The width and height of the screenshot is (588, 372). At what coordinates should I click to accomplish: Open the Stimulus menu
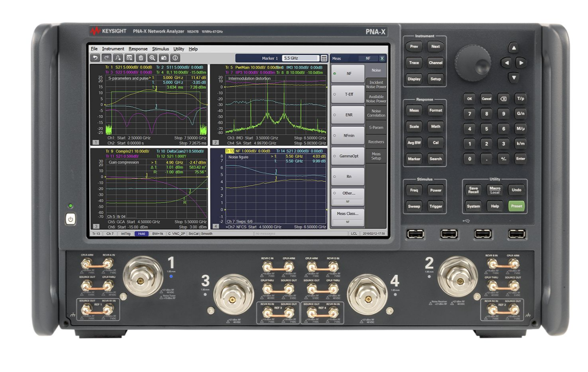160,49
